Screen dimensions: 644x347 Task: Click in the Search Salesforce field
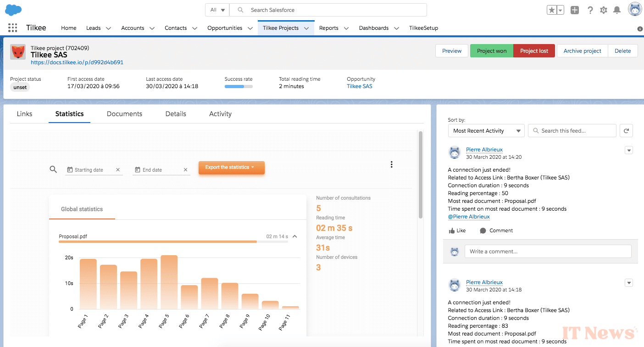click(328, 10)
